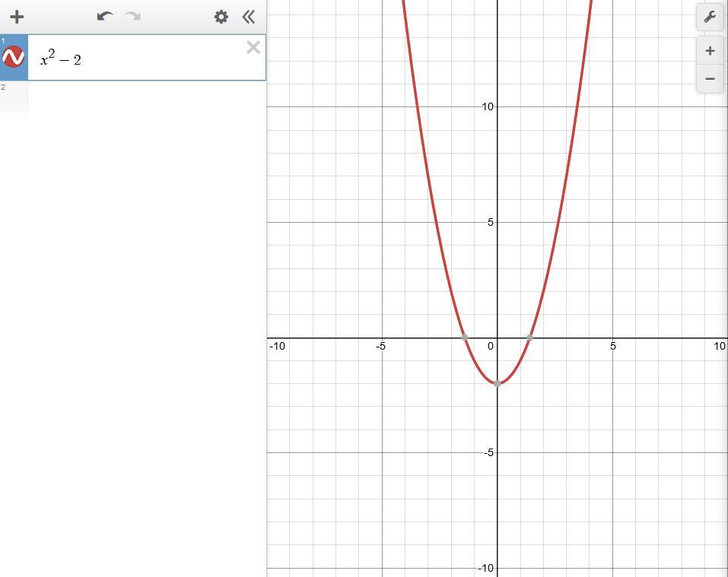Select empty expression row 2
This screenshot has height=577, width=728.
[133, 99]
